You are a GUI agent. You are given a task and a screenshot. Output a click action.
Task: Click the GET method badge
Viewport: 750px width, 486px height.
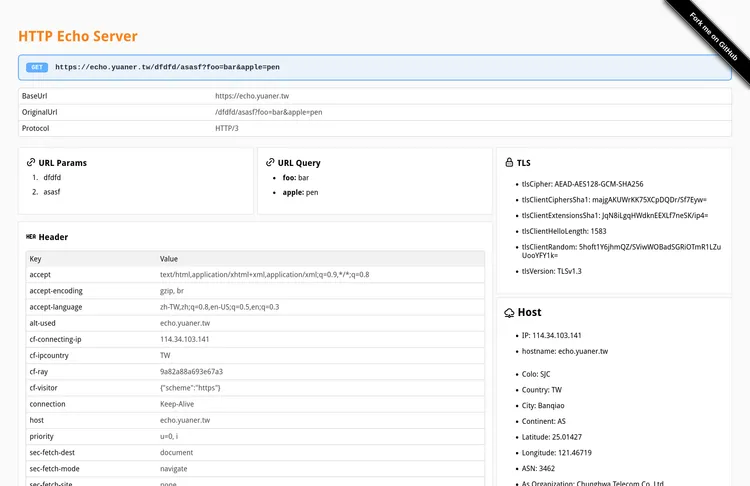37,67
